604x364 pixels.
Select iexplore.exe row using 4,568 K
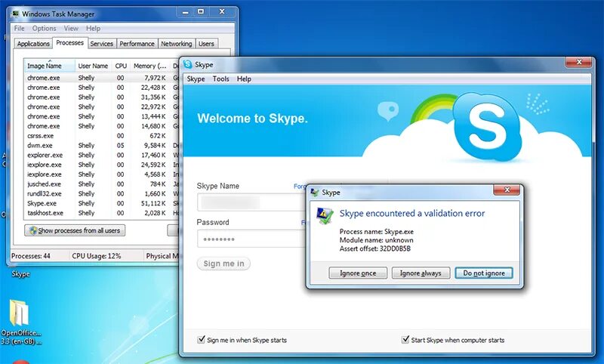coord(102,174)
